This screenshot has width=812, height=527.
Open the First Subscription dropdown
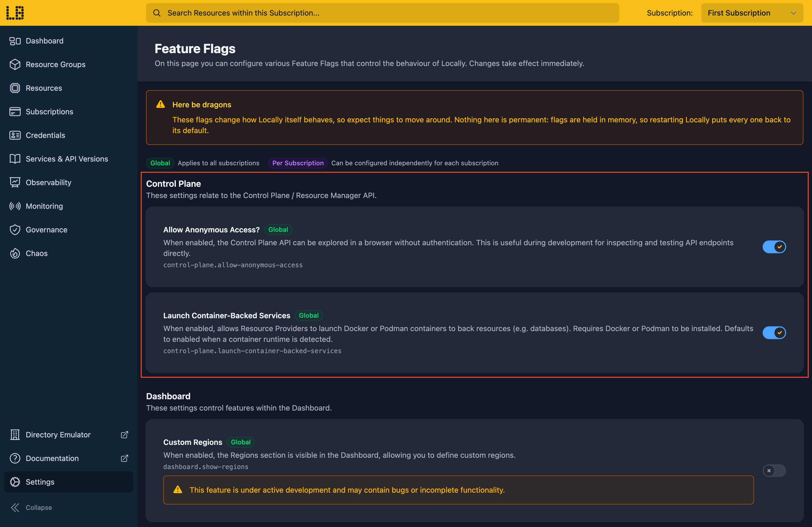pos(752,13)
